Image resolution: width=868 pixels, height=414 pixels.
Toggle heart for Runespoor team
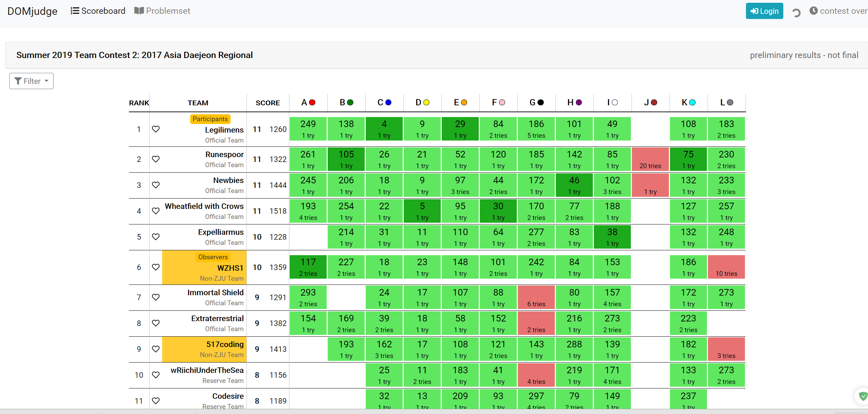pos(156,159)
